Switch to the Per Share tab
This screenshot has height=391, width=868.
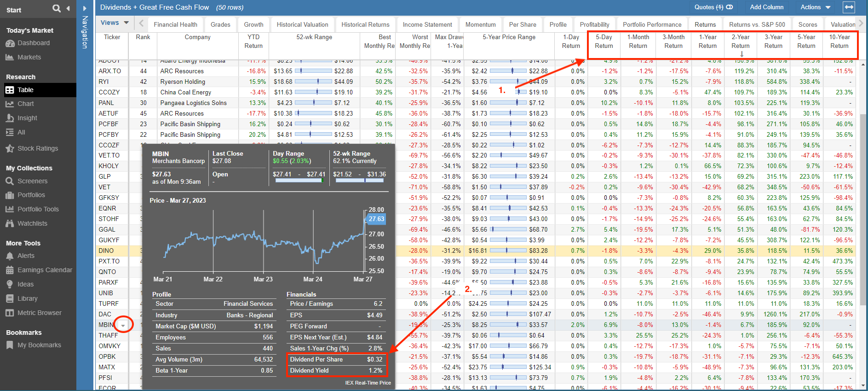tap(523, 24)
